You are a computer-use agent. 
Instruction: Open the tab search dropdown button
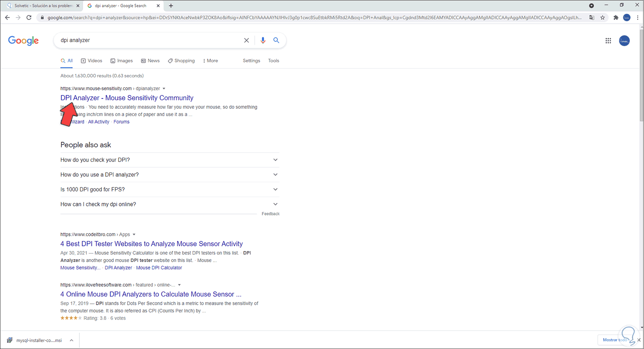coord(591,6)
